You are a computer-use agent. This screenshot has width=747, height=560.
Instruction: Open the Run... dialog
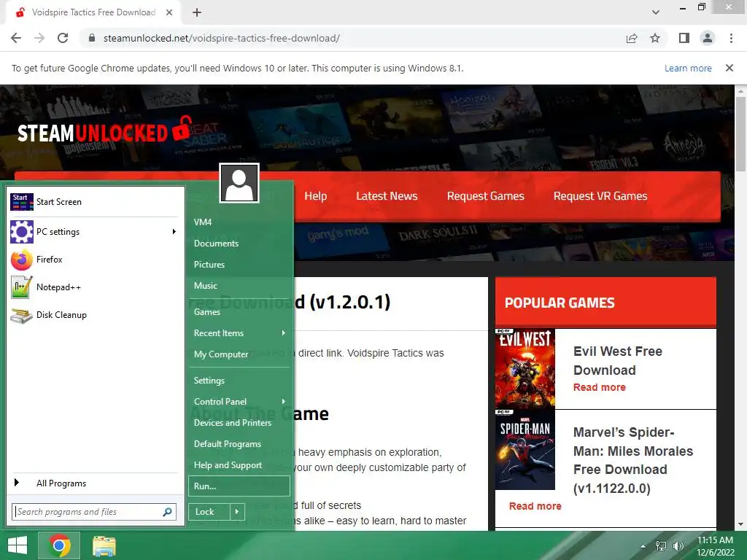[x=239, y=486]
